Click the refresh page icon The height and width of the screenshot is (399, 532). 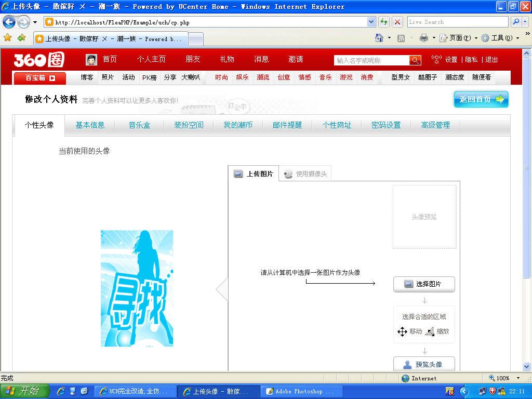(x=384, y=22)
